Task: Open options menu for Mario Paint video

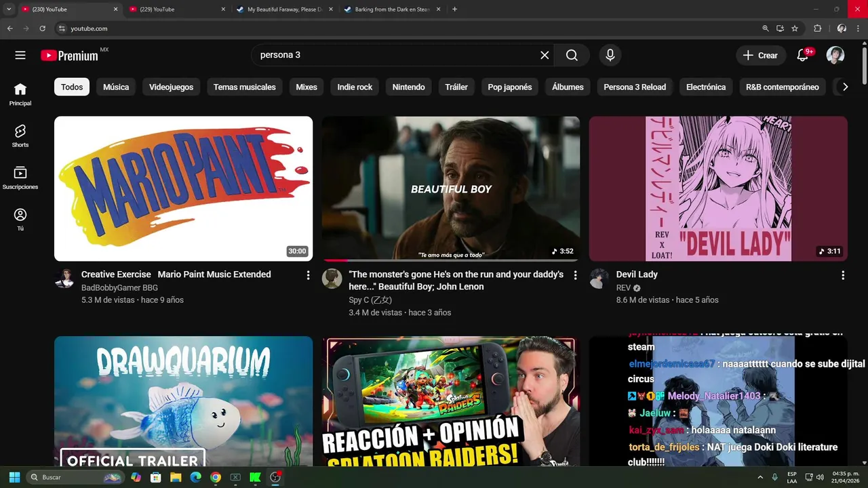Action: (308, 275)
